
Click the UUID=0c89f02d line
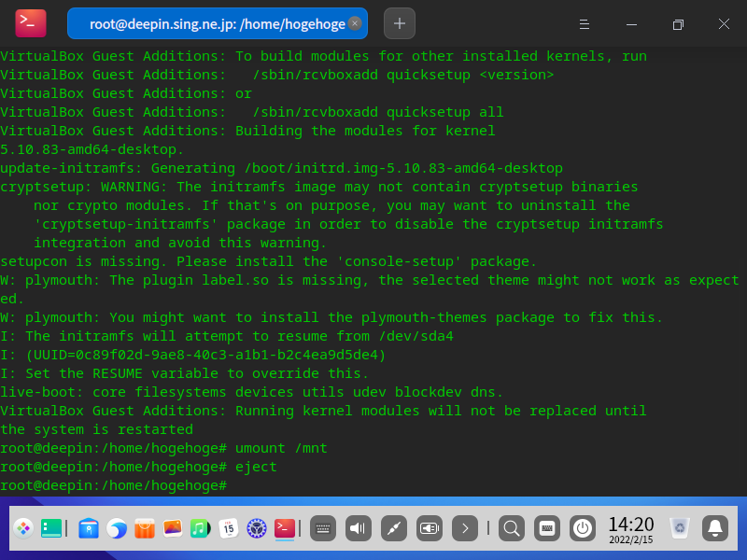[193, 355]
